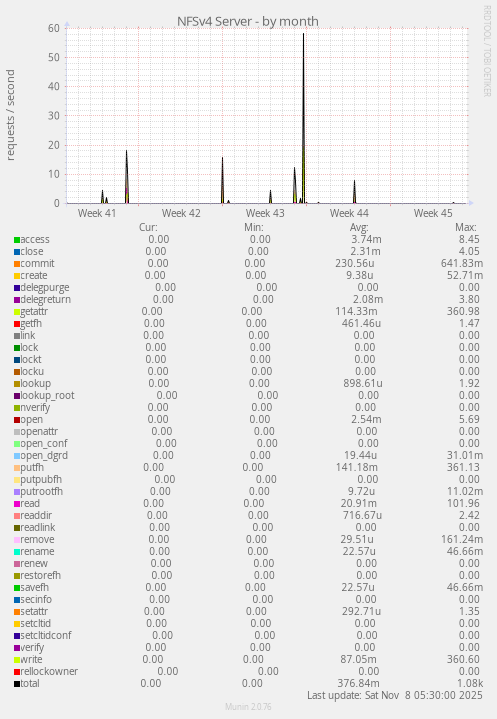Click the setattr legend label
The height and width of the screenshot is (719, 497).
(34, 611)
